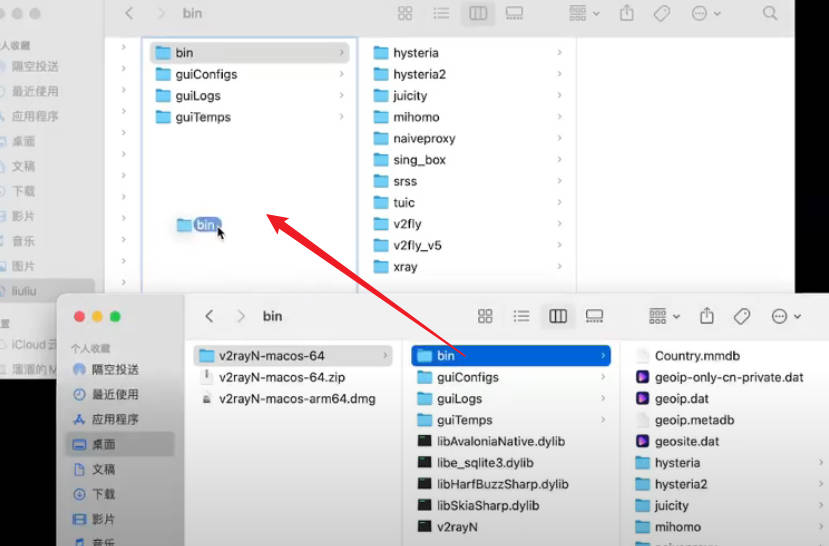Open the hysteria folder in the rear window

(x=467, y=53)
